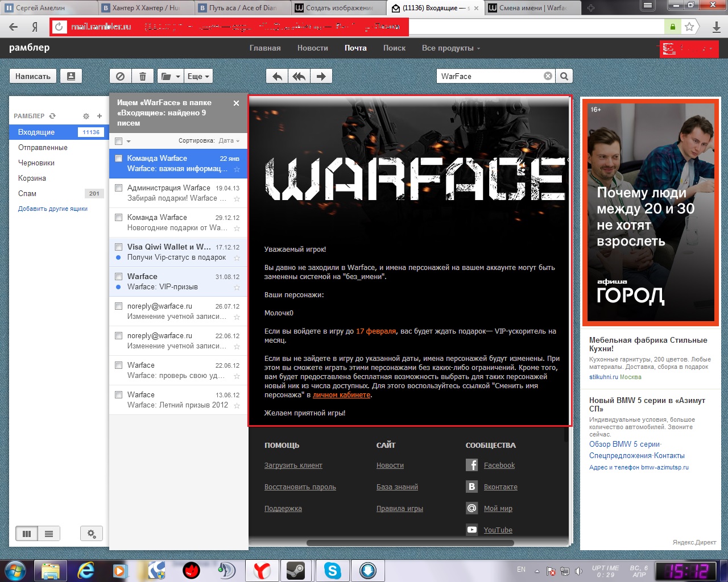Toggle select-all messages checkbox
The image size is (728, 582).
[x=119, y=141]
